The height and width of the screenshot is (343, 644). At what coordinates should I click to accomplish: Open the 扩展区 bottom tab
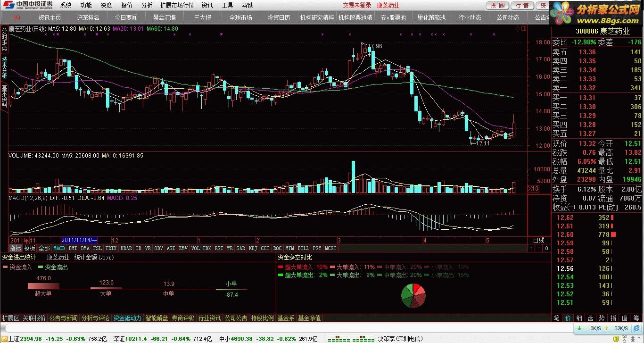coord(10,318)
